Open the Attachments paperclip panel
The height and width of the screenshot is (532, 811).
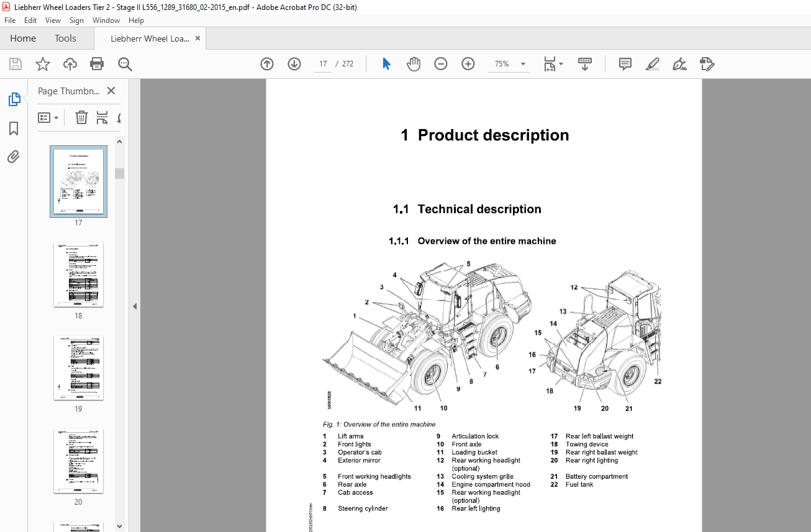coord(14,156)
